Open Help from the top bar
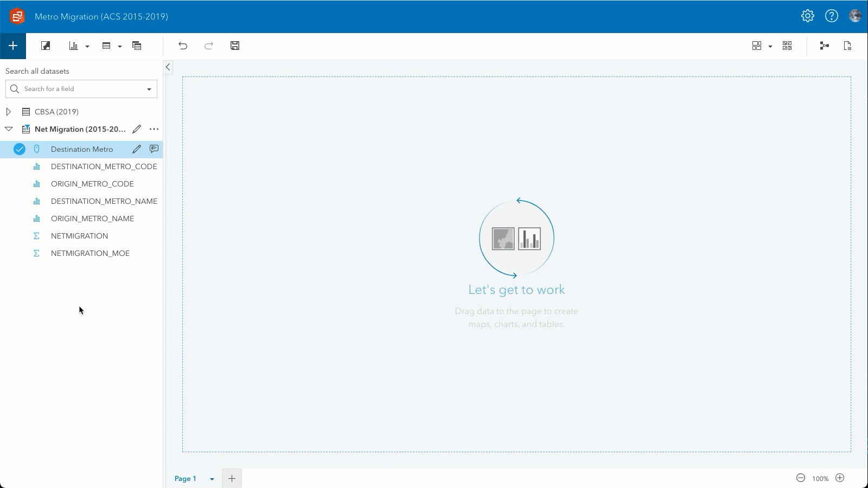 coord(832,16)
